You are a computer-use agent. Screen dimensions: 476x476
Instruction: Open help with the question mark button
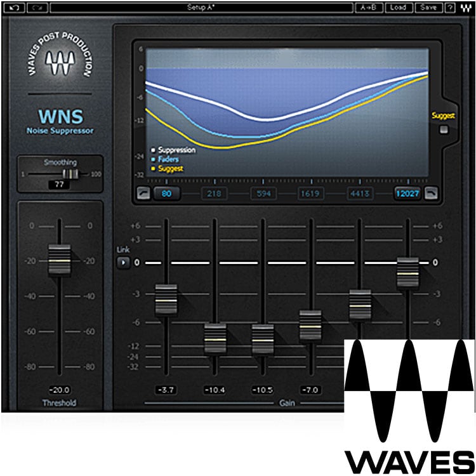[450, 8]
